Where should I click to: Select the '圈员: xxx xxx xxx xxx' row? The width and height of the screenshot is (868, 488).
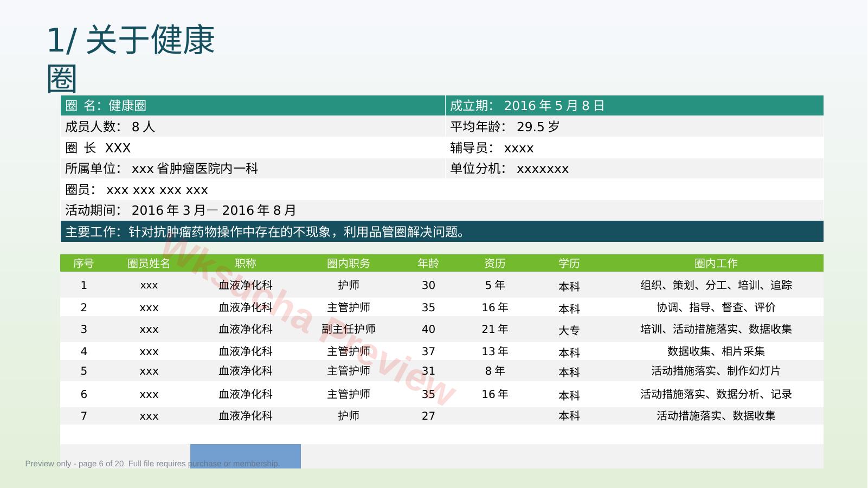pyautogui.click(x=442, y=189)
